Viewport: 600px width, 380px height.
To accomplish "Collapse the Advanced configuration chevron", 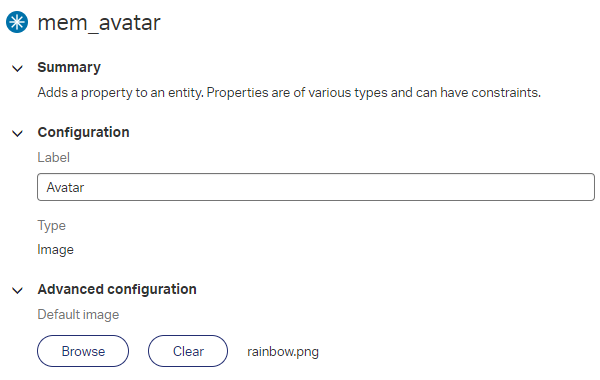I will pos(18,291).
